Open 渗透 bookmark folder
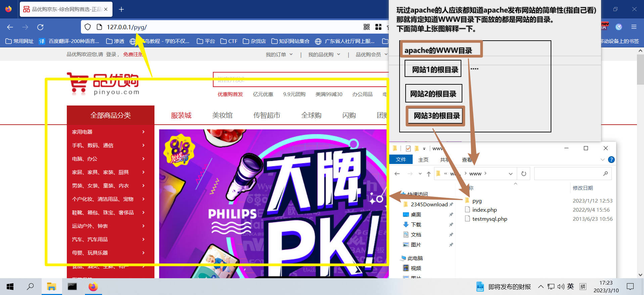 coord(115,41)
